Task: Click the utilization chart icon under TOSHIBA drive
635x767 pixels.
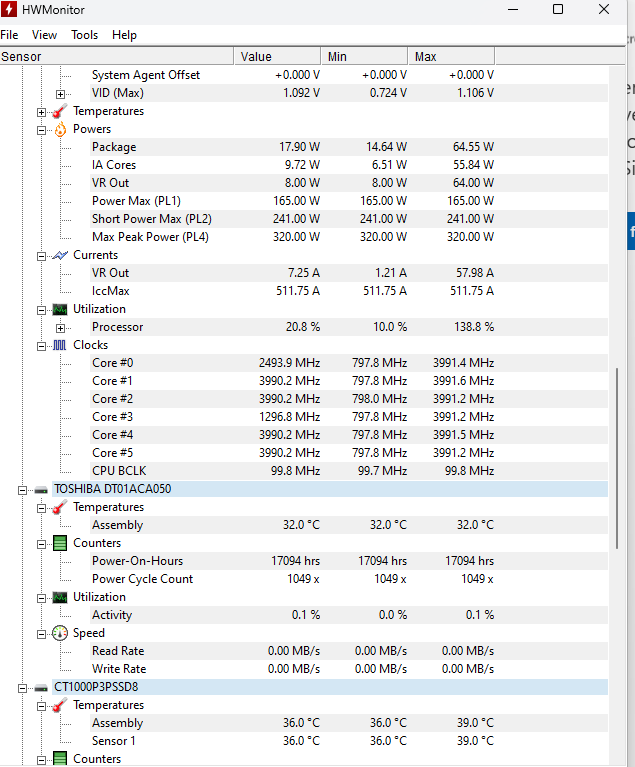Action: click(60, 598)
